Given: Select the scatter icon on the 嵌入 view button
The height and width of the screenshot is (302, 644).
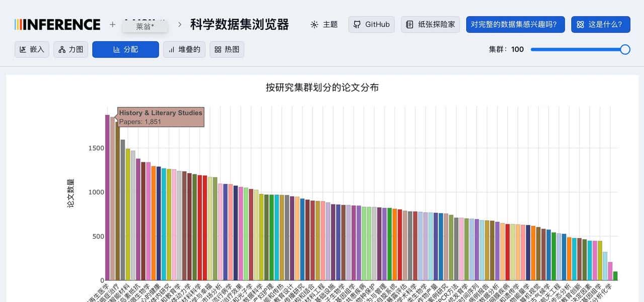Looking at the screenshot, I should point(24,49).
